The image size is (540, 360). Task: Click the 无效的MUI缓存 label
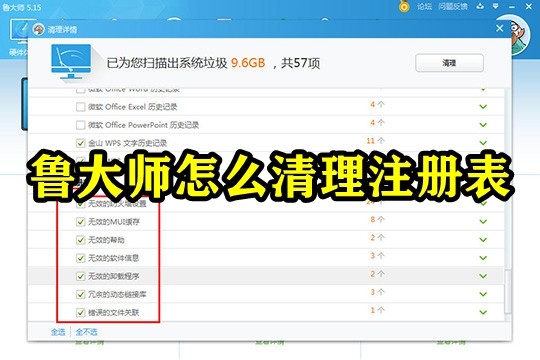[114, 222]
